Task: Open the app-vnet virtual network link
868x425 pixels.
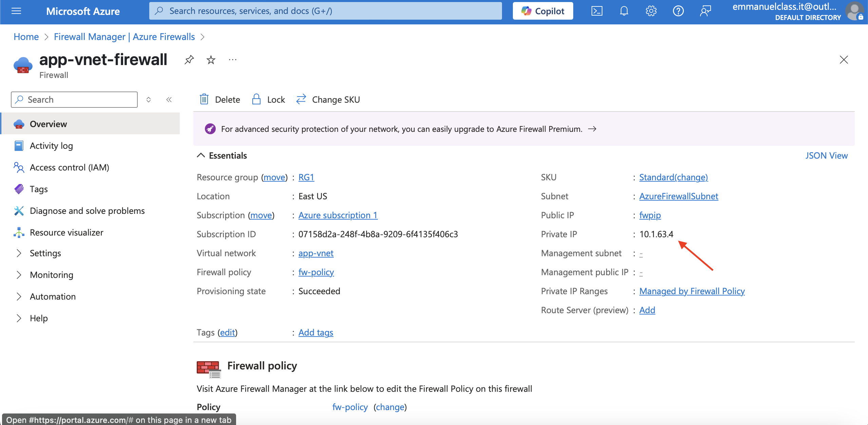Action: pyautogui.click(x=316, y=253)
